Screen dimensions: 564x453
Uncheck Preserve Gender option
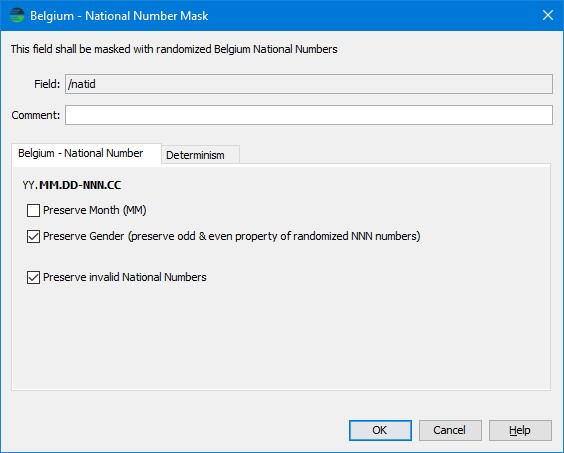tap(33, 236)
